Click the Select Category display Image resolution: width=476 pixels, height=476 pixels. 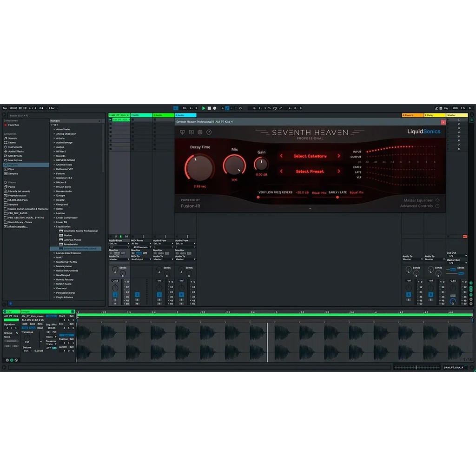coord(310,156)
